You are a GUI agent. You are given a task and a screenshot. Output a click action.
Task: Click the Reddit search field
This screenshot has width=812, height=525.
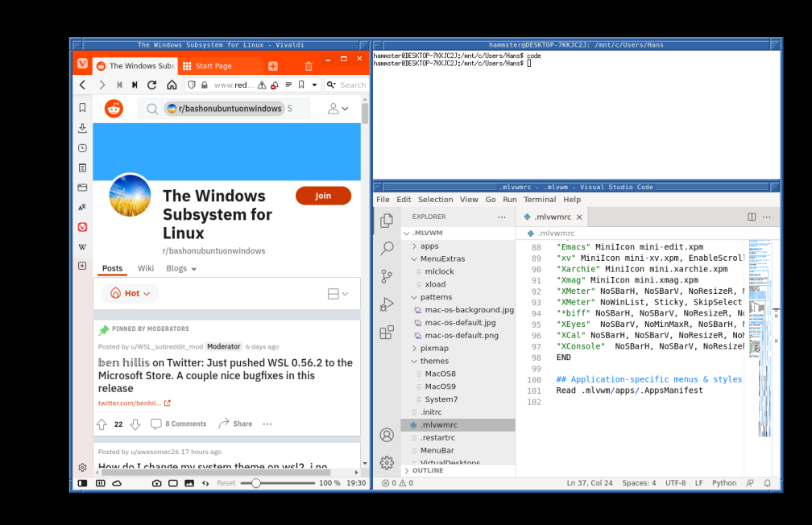point(224,109)
